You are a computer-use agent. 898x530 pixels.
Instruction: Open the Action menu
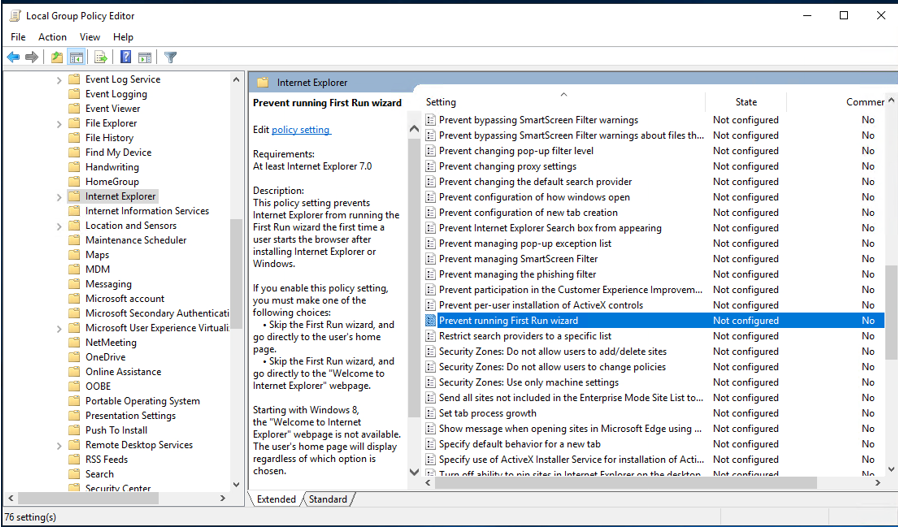(52, 37)
